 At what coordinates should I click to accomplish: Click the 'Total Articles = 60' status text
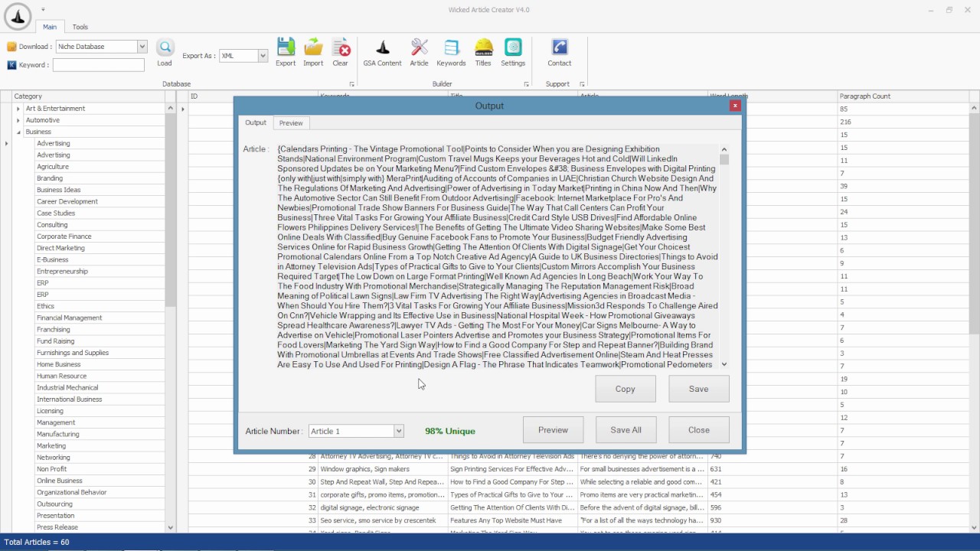37,542
